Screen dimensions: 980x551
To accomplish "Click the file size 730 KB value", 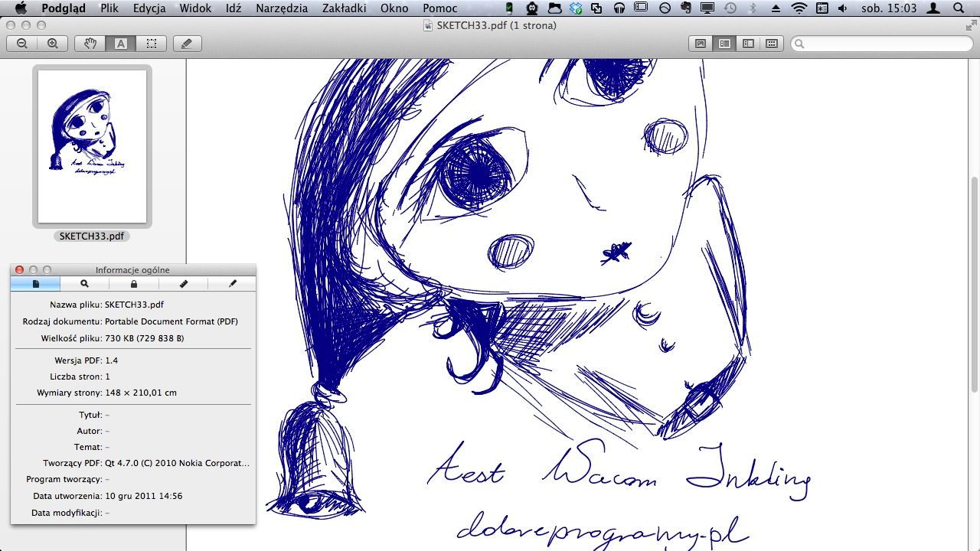I will (x=144, y=338).
